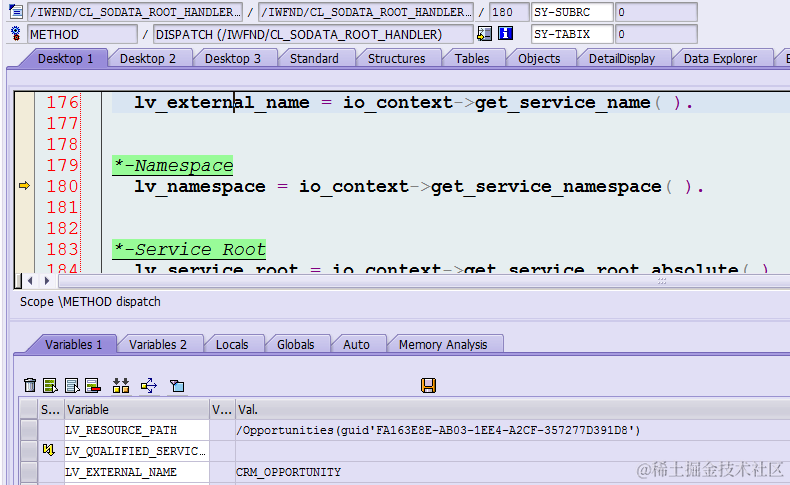The height and width of the screenshot is (485, 790).
Task: Show the Globals tab
Action: [x=296, y=344]
